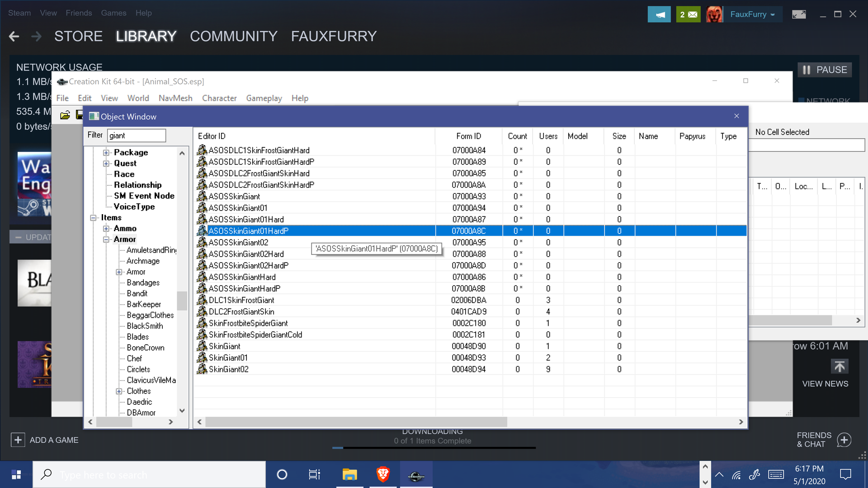Open the Gameplay menu
Image resolution: width=868 pixels, height=488 pixels.
pos(264,98)
